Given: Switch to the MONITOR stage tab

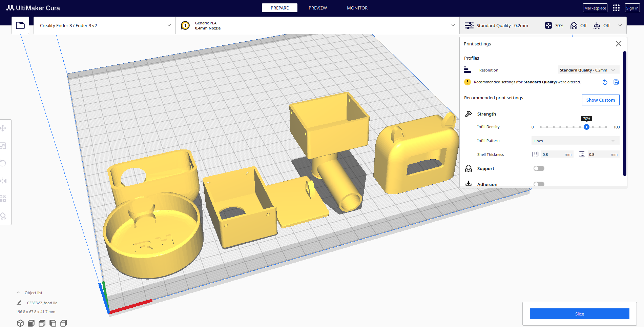Looking at the screenshot, I should click(357, 8).
